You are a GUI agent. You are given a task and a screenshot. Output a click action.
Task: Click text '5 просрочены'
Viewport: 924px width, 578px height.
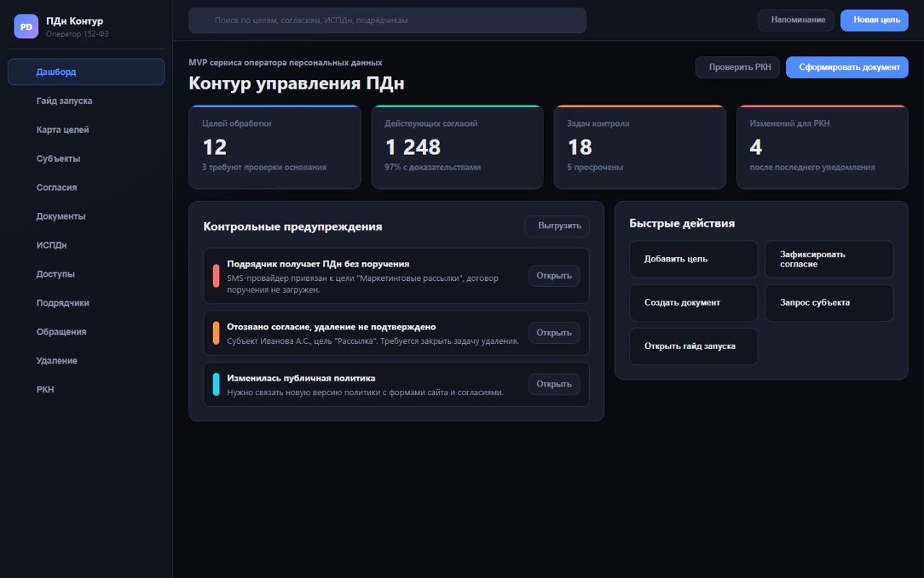(595, 167)
